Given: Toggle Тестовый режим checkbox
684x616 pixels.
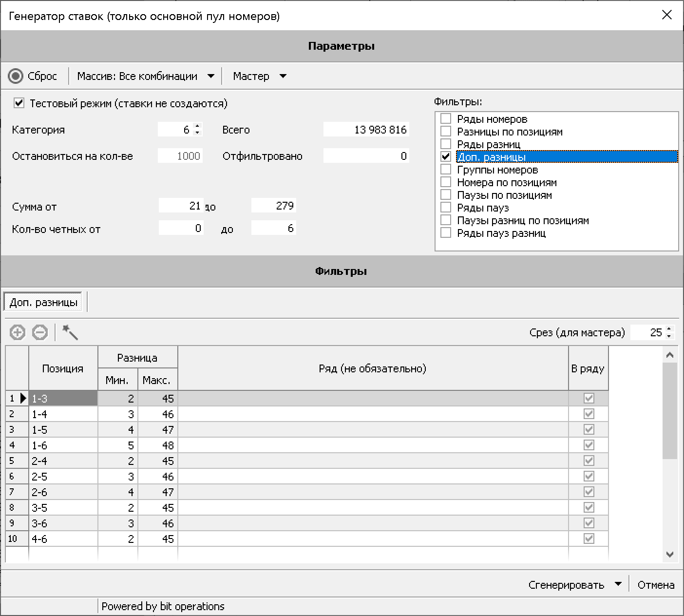Looking at the screenshot, I should (19, 103).
